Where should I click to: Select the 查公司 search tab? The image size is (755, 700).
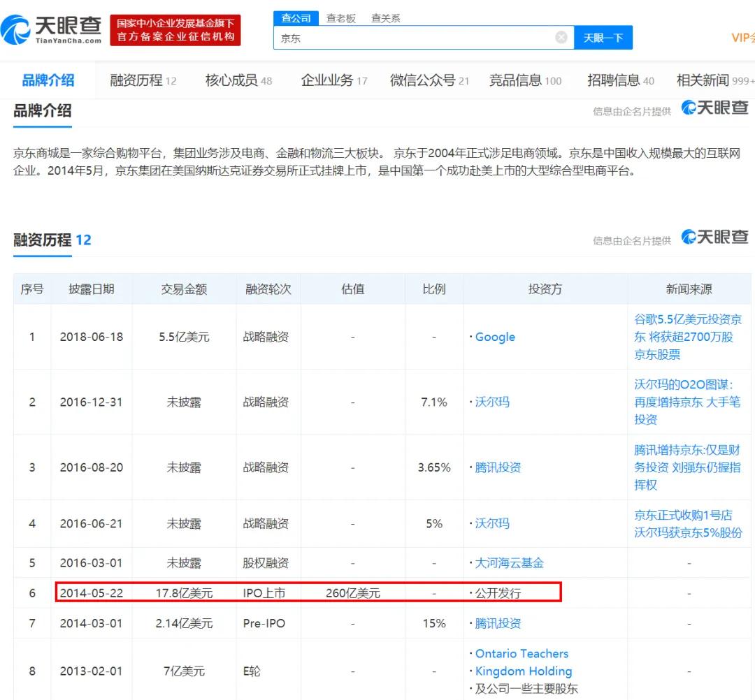coord(295,18)
